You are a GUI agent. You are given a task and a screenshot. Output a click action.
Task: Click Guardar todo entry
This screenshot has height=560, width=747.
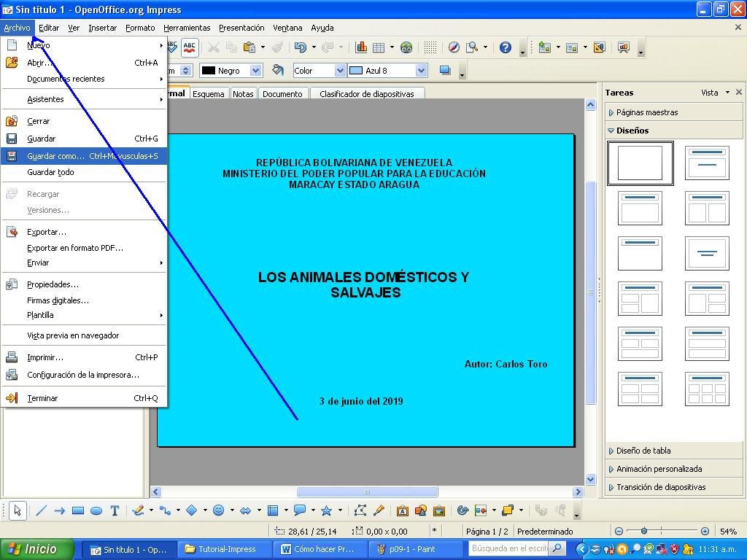84,172
